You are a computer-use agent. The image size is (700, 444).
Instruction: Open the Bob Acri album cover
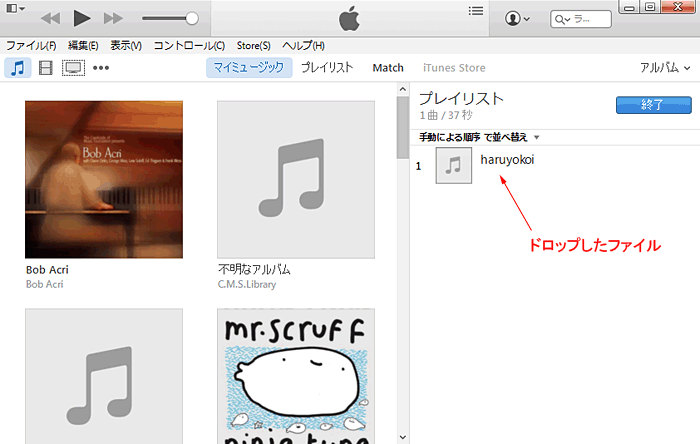(104, 179)
